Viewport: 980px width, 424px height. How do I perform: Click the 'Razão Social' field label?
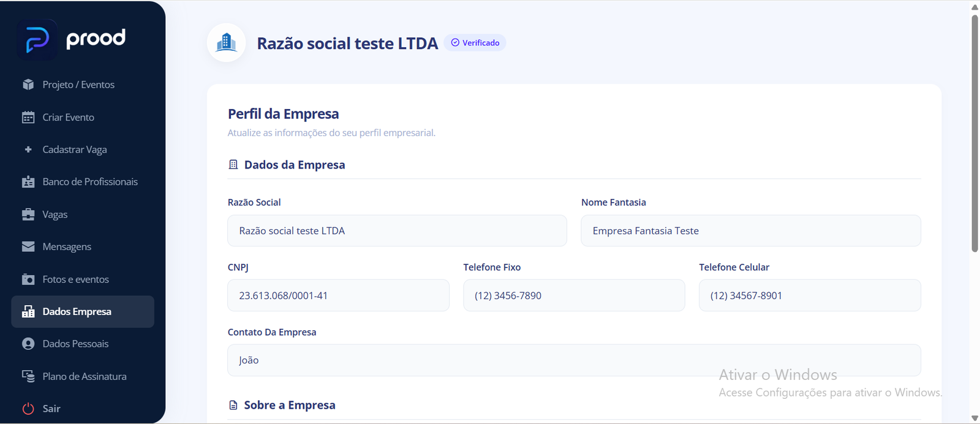(x=254, y=202)
